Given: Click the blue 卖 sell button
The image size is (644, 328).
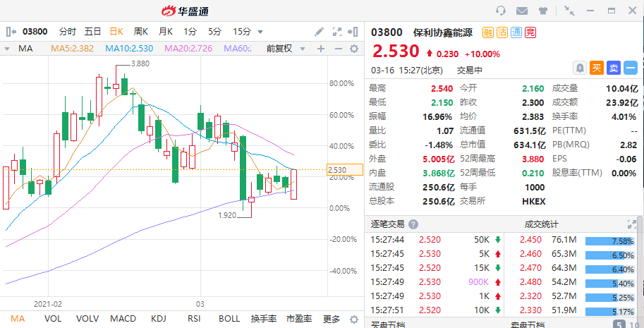Looking at the screenshot, I should 613,68.
